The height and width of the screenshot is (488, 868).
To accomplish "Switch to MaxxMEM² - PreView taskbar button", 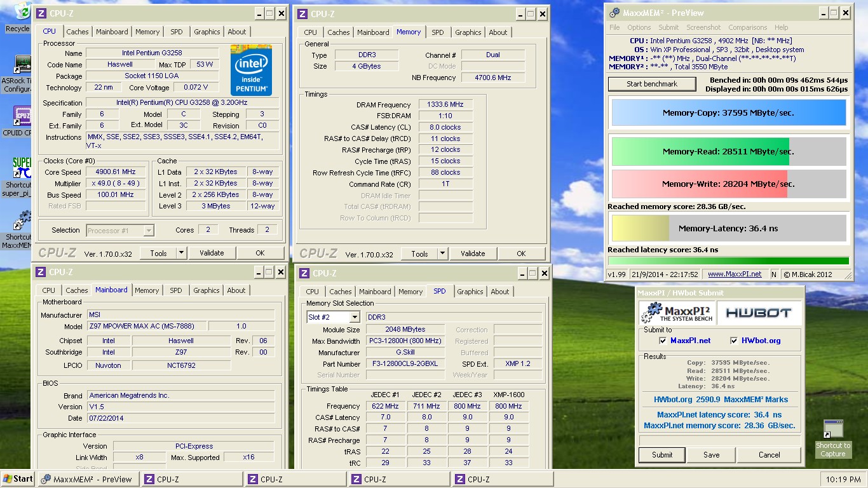I will pos(87,479).
